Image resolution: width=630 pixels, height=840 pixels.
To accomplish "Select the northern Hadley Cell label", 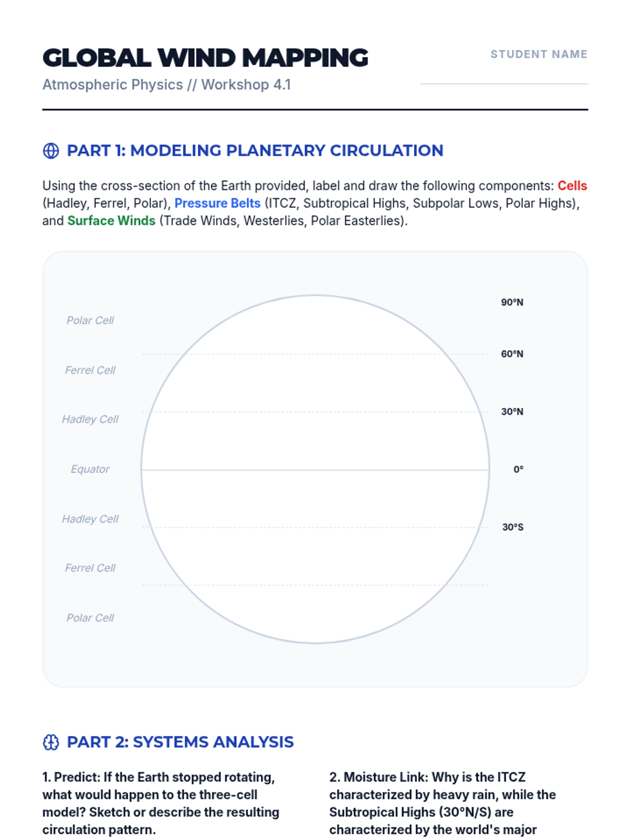I will click(x=90, y=419).
